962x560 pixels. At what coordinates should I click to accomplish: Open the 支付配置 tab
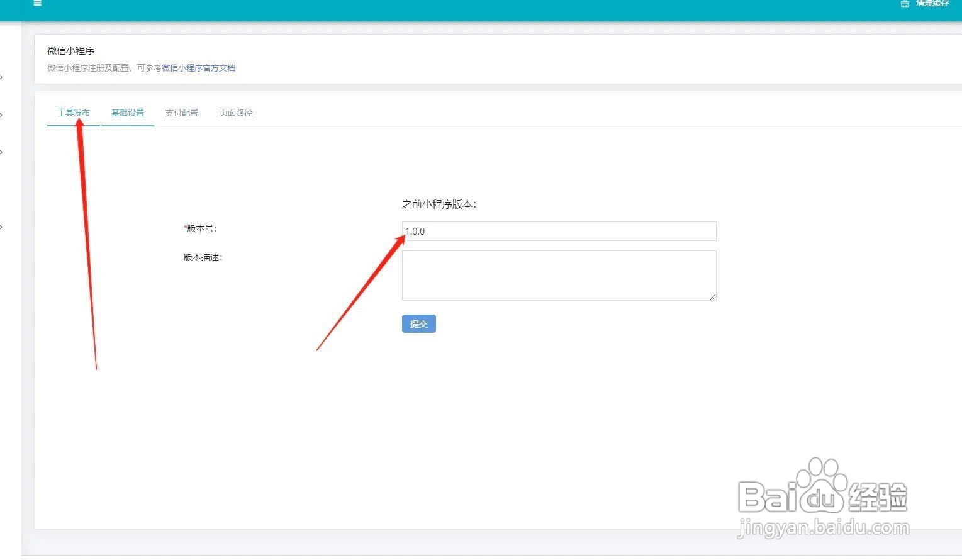[x=182, y=113]
